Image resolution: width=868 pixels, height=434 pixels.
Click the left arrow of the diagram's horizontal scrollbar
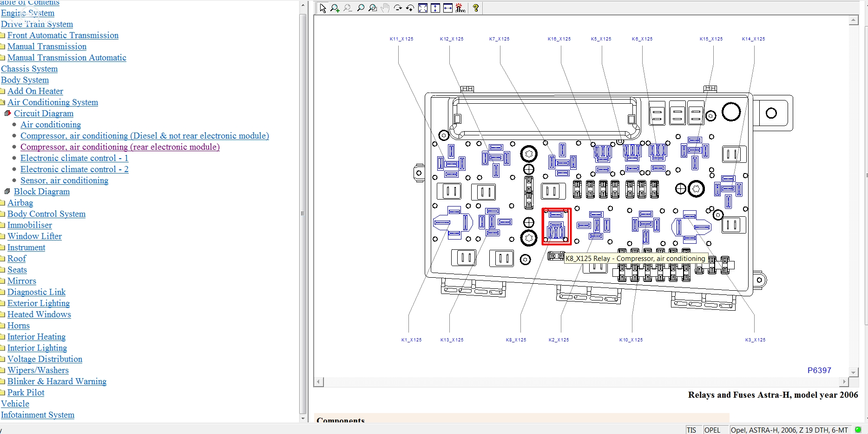coord(319,382)
